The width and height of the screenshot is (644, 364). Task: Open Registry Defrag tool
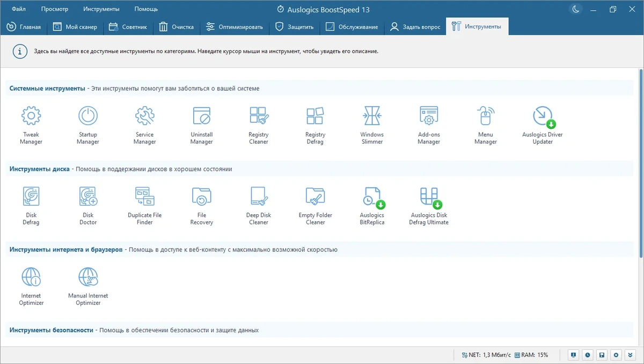(x=316, y=126)
